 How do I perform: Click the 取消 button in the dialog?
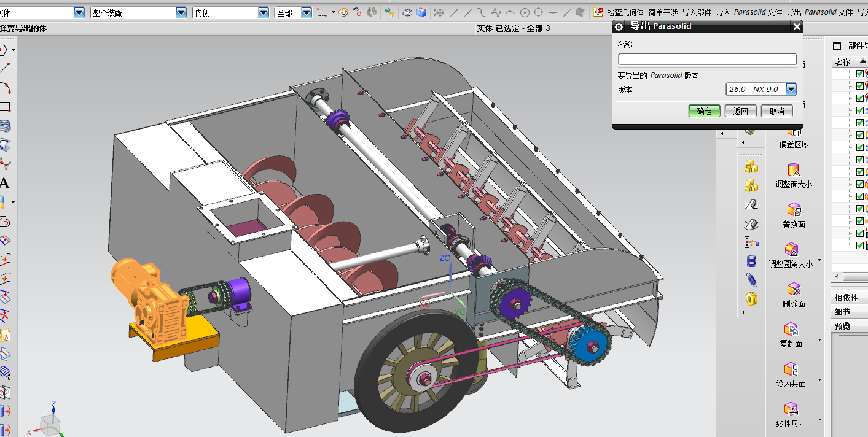pos(776,111)
